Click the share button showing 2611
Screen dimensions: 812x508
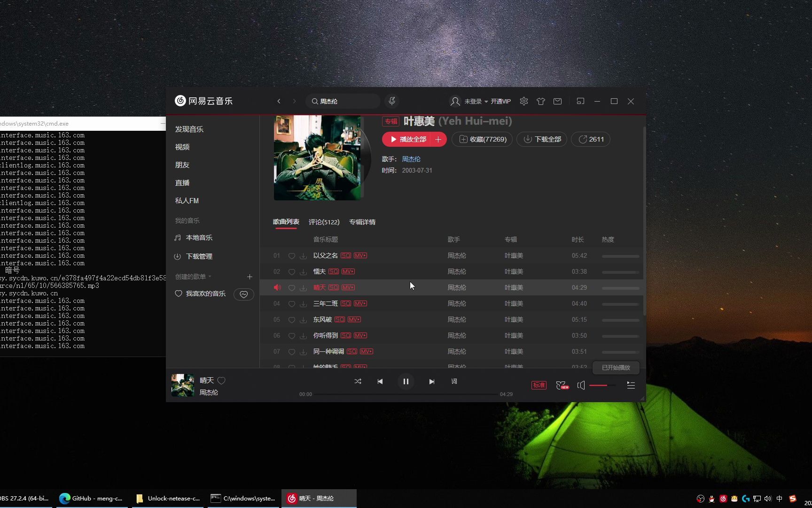(591, 139)
